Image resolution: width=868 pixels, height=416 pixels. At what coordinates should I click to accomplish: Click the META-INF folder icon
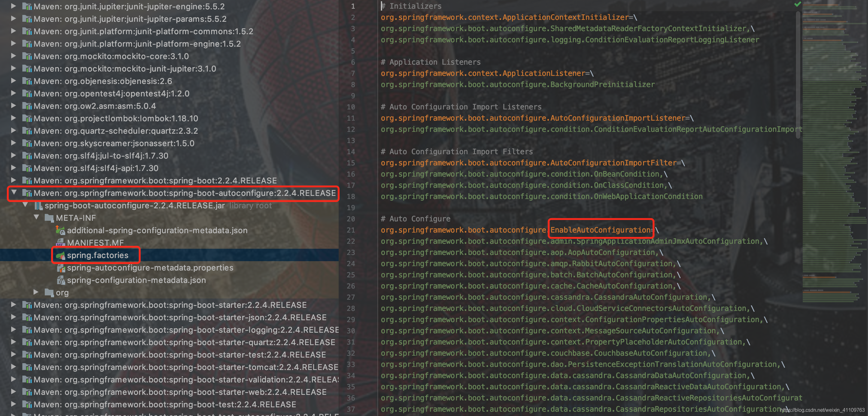click(49, 218)
